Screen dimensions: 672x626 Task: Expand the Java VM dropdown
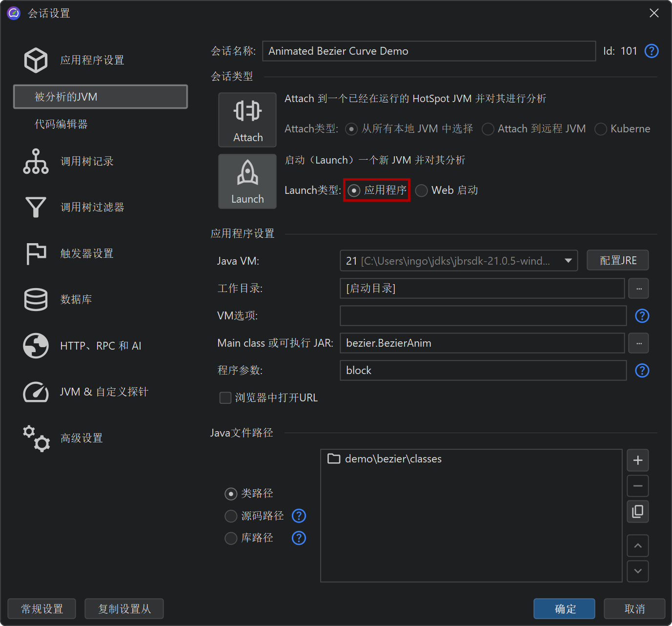tap(568, 261)
